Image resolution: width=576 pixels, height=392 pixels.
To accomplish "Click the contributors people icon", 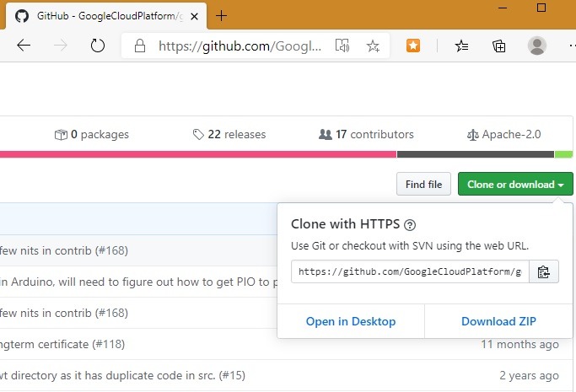I will pos(325,134).
